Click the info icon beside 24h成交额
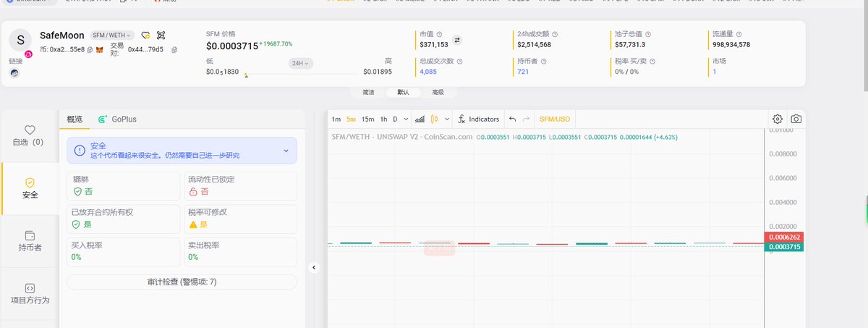868x328 pixels. 555,34
